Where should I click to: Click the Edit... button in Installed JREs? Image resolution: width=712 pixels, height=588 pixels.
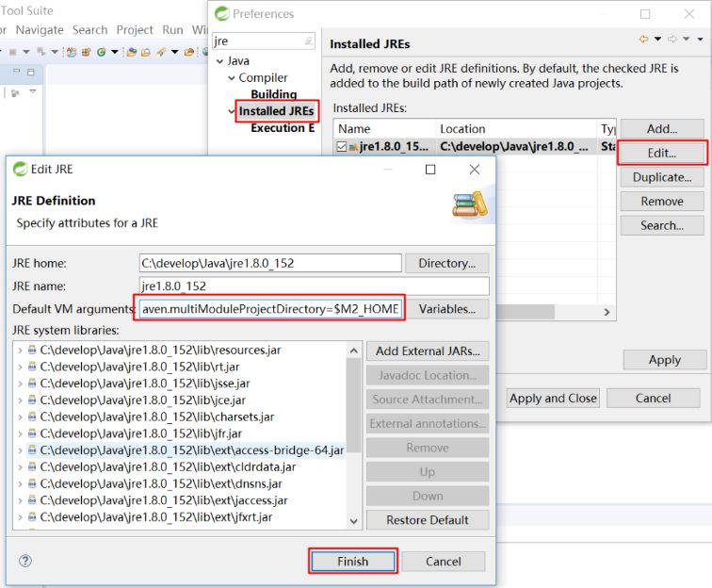pos(662,154)
